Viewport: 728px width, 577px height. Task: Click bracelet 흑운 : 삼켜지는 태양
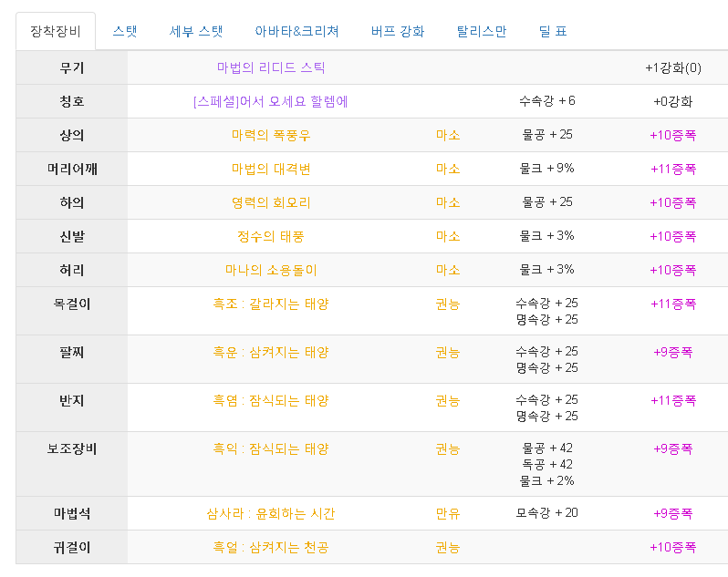(271, 353)
